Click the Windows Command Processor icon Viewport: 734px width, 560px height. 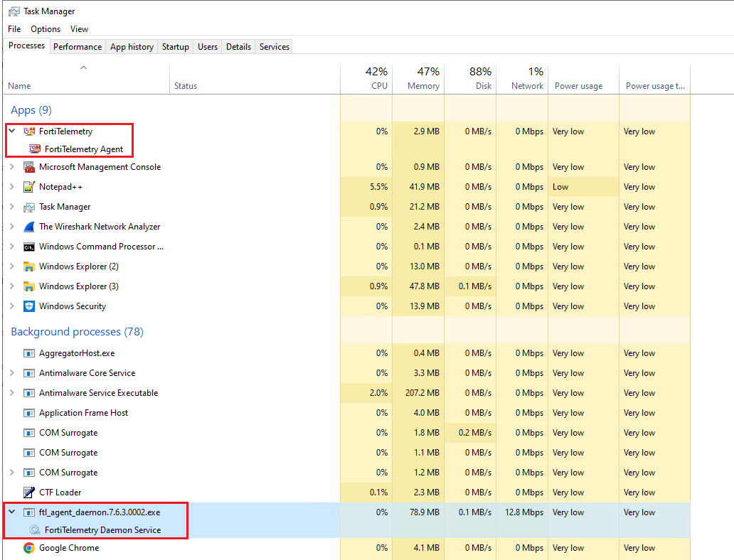tap(29, 247)
